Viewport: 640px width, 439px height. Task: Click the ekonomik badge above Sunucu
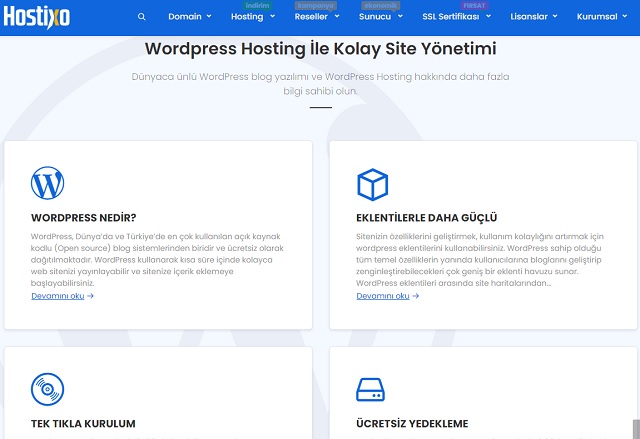[x=380, y=5]
